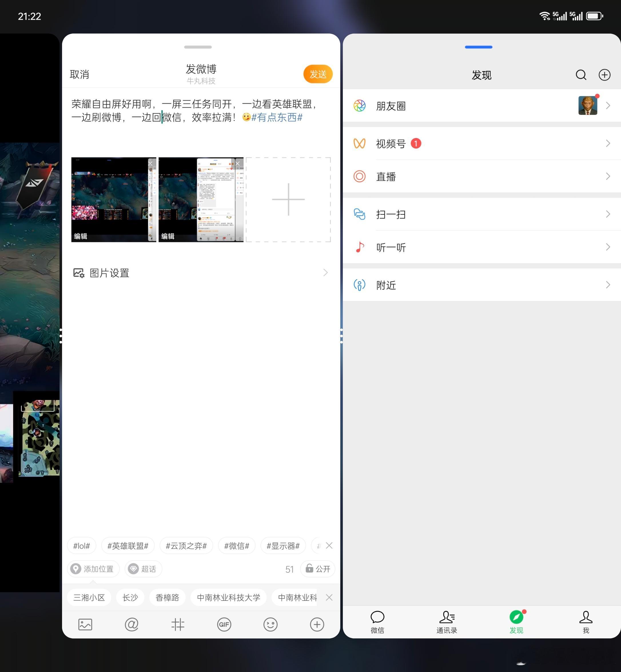Open the GIF picker icon

pos(224,624)
